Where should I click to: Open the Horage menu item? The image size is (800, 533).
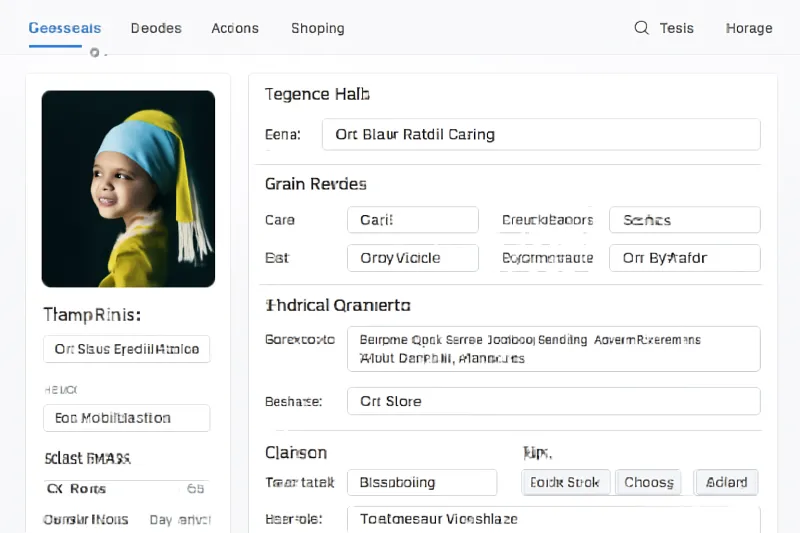coord(749,28)
